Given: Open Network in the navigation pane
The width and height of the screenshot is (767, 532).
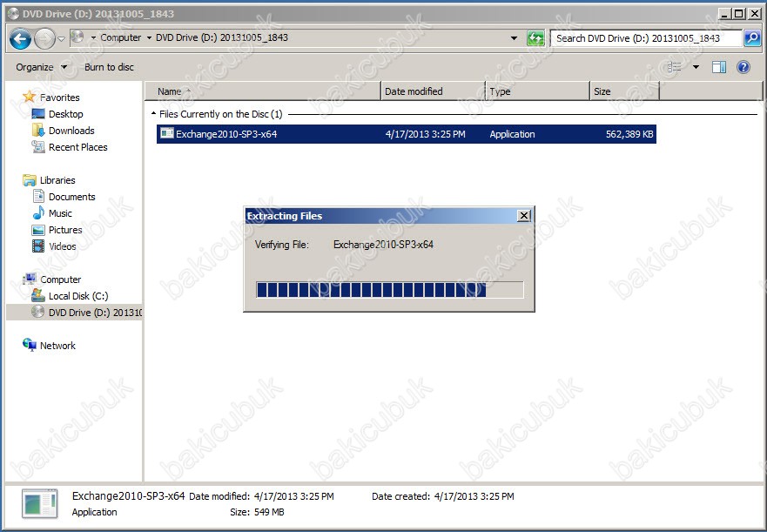Looking at the screenshot, I should 57,346.
